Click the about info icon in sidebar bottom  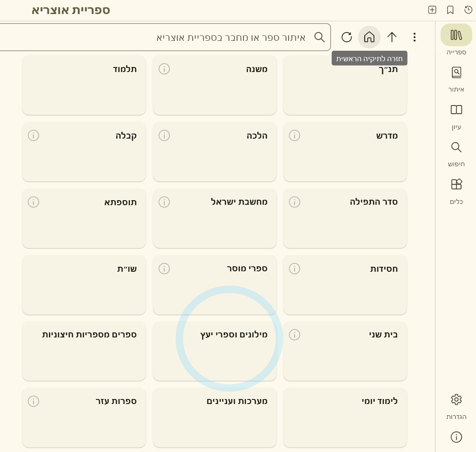click(x=456, y=437)
